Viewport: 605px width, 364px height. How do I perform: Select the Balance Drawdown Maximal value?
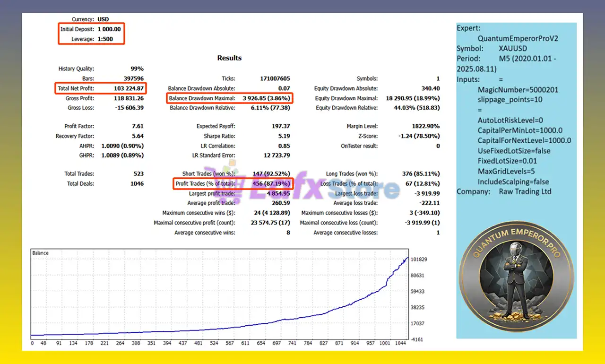[268, 98]
